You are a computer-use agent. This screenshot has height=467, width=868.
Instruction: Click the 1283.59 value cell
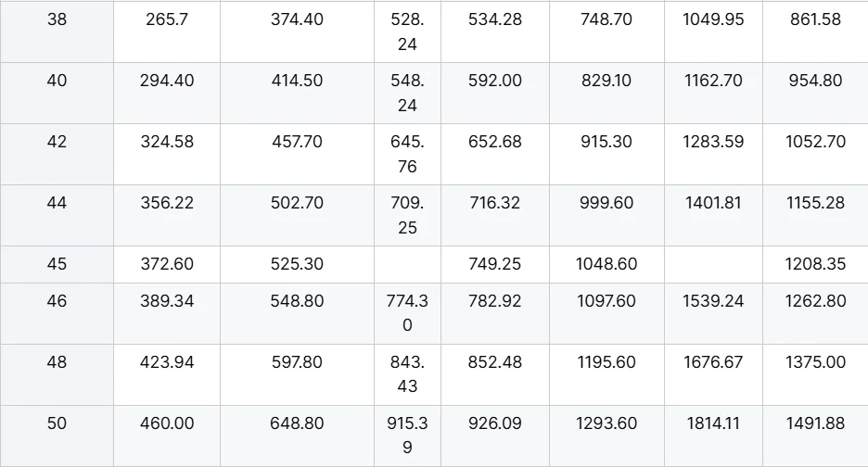(x=713, y=142)
